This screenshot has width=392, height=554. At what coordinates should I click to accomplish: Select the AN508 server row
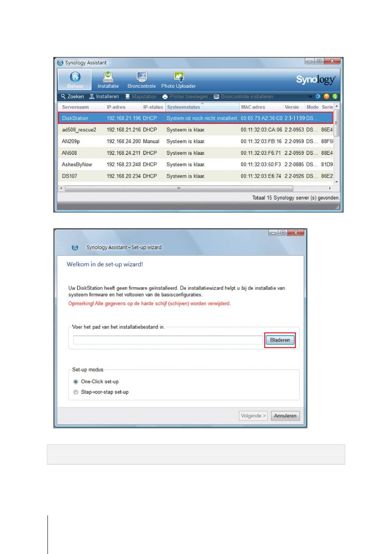pyautogui.click(x=195, y=153)
